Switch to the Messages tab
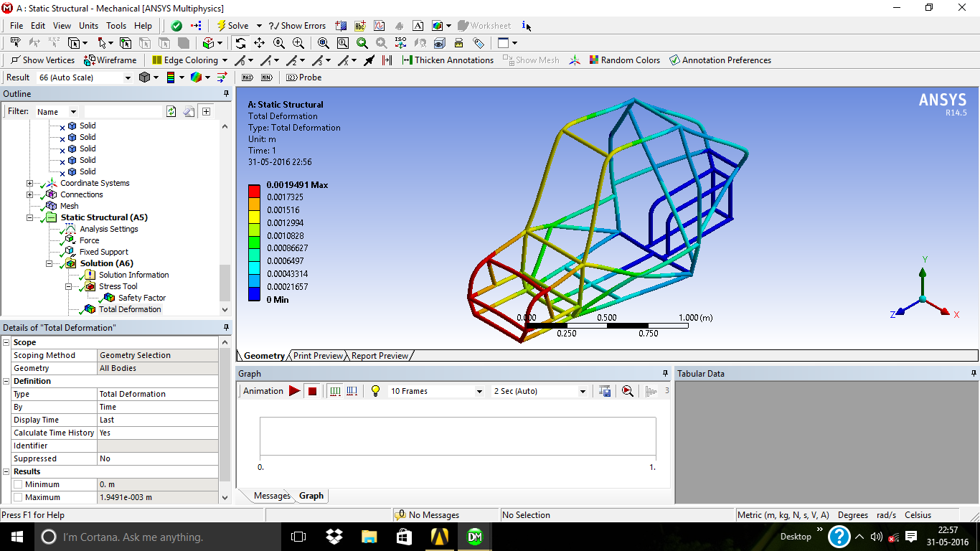980x551 pixels. 272,496
